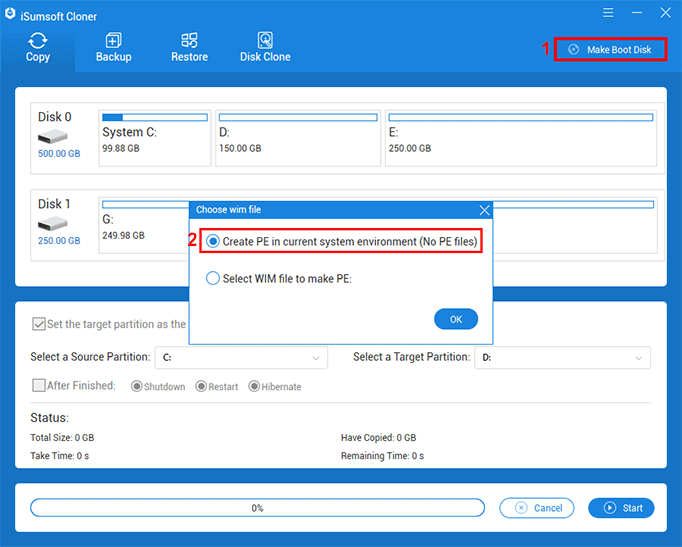Screen dimensions: 682x547
Task: Minimize the iSumsoft Cloner window
Action: coord(637,13)
